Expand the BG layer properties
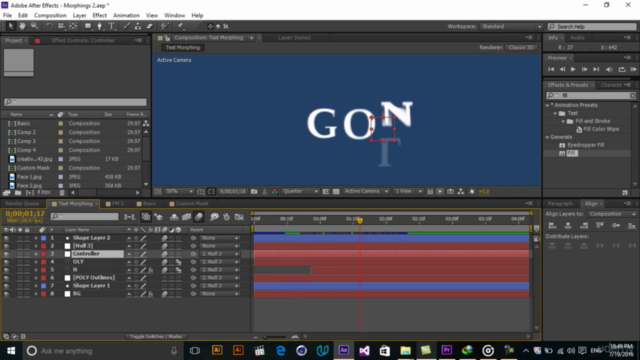Image resolution: width=640 pixels, height=360 pixels. [36, 294]
